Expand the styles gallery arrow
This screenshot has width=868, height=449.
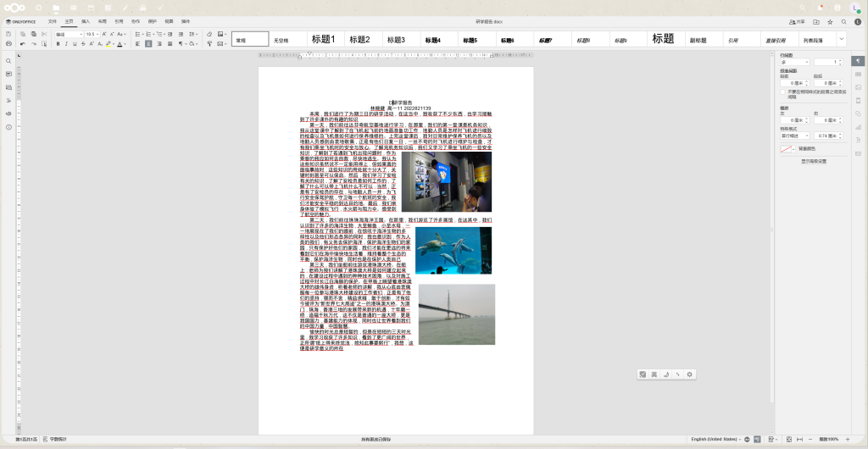pyautogui.click(x=841, y=39)
